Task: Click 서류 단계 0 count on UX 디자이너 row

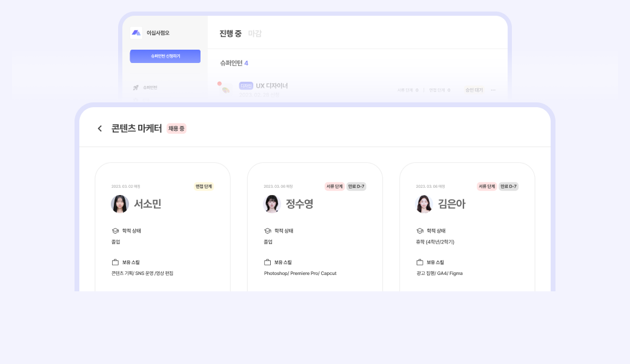Action: [x=408, y=90]
